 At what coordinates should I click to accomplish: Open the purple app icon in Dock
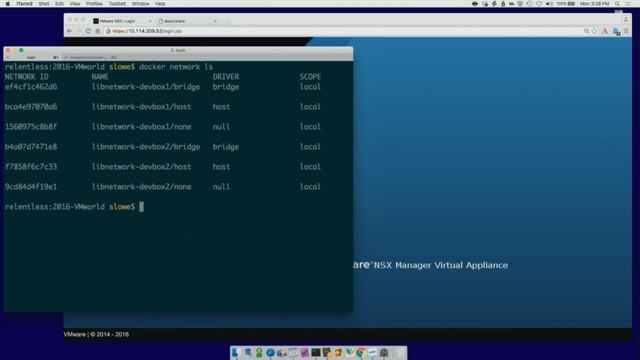pos(304,353)
